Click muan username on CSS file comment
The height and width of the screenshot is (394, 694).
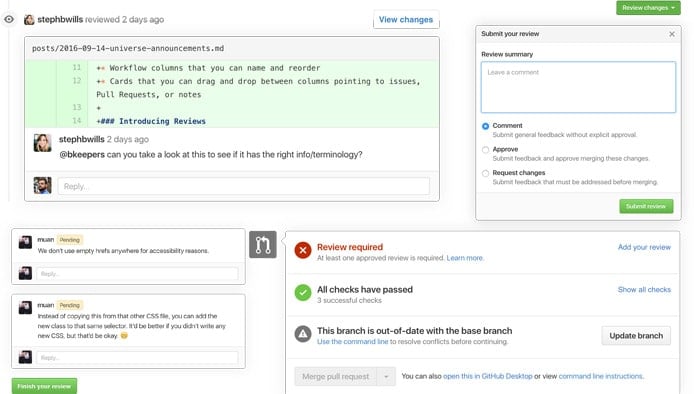point(46,305)
